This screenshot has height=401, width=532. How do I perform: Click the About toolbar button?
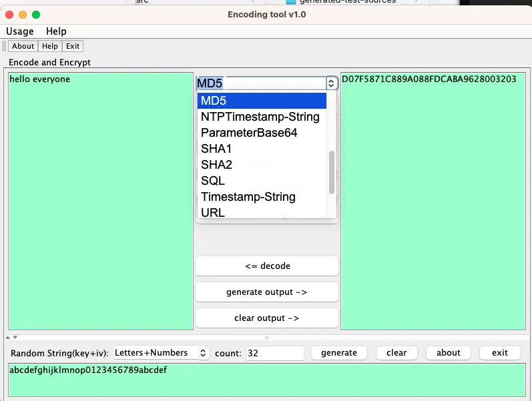[x=23, y=46]
